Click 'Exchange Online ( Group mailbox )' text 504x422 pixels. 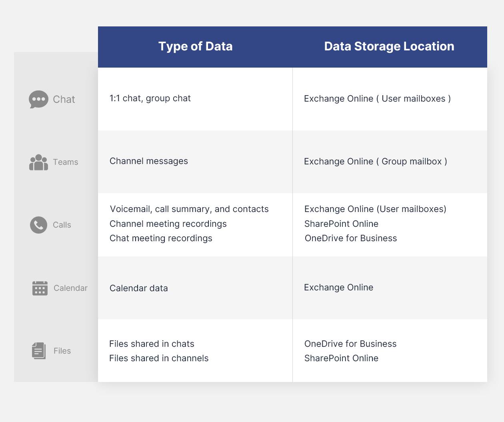376,162
